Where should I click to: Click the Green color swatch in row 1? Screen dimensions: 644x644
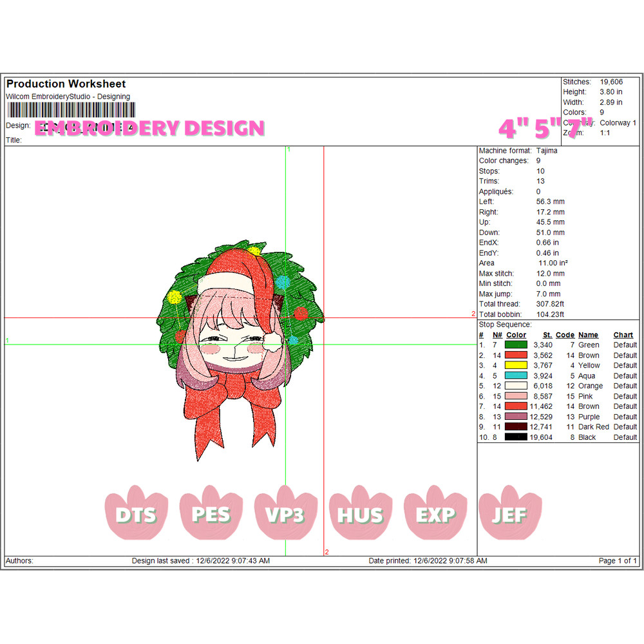pos(516,345)
